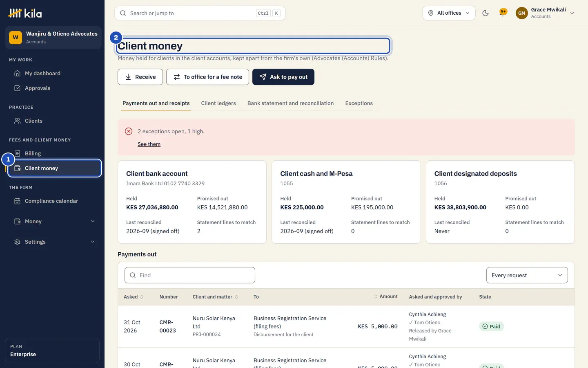The width and height of the screenshot is (588, 368).
Task: Click the KES 27,036,880.00 held amount
Action: (152, 207)
